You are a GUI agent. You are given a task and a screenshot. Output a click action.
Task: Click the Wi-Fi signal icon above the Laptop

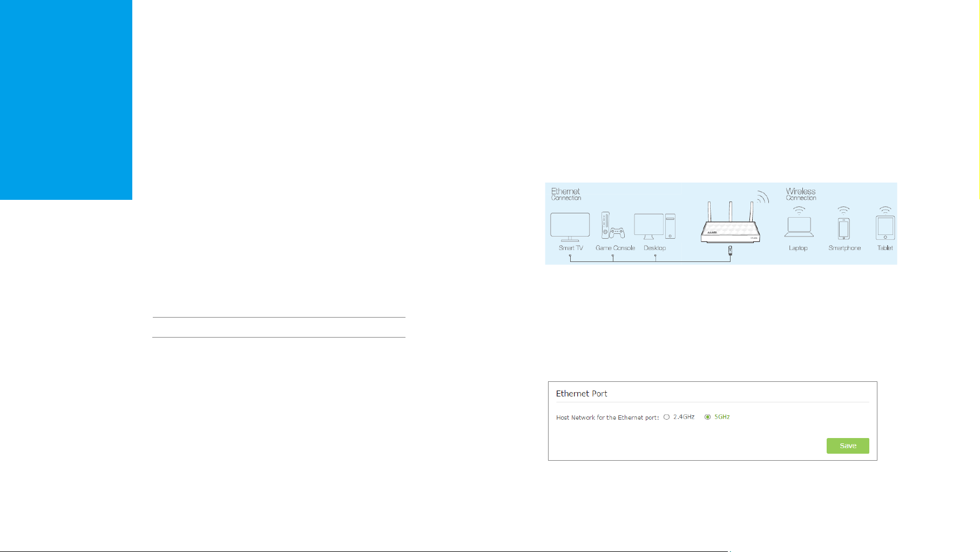click(799, 210)
